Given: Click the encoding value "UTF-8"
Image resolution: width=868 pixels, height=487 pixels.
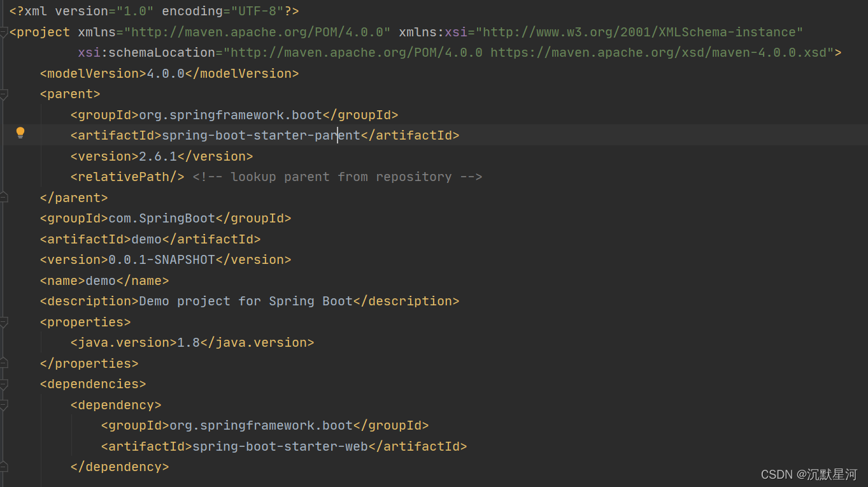Looking at the screenshot, I should click(x=257, y=11).
